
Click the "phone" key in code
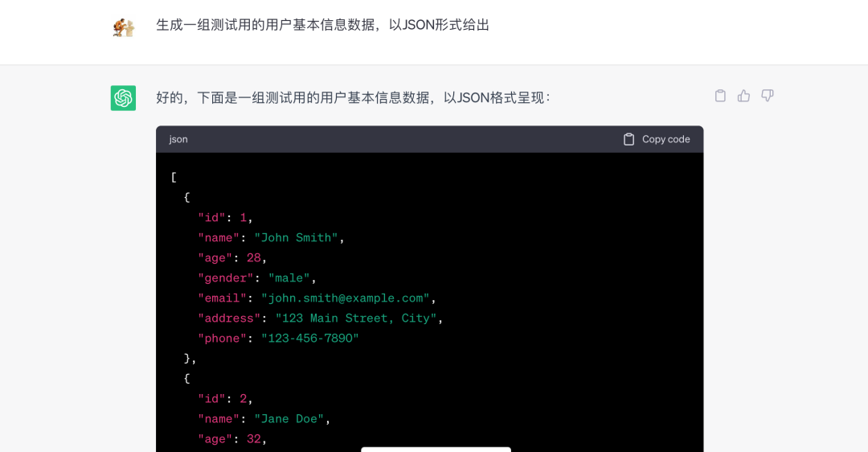click(222, 338)
